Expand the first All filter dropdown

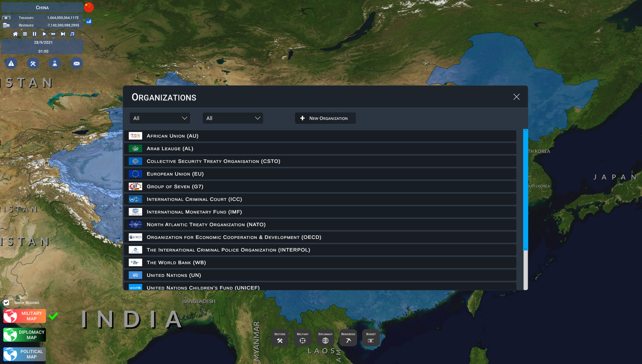pyautogui.click(x=160, y=118)
